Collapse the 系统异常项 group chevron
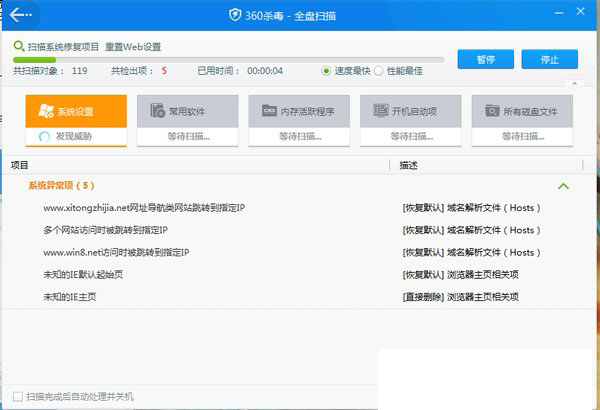 click(x=563, y=186)
